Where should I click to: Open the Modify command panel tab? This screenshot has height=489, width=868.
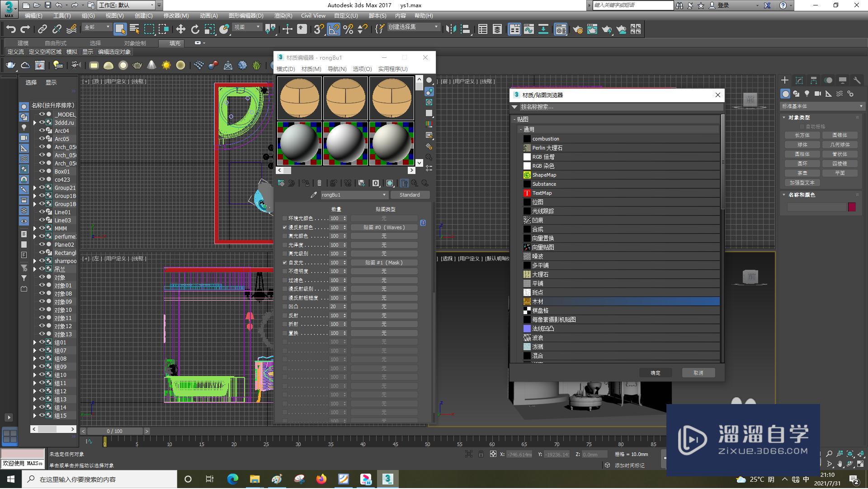[x=799, y=80]
